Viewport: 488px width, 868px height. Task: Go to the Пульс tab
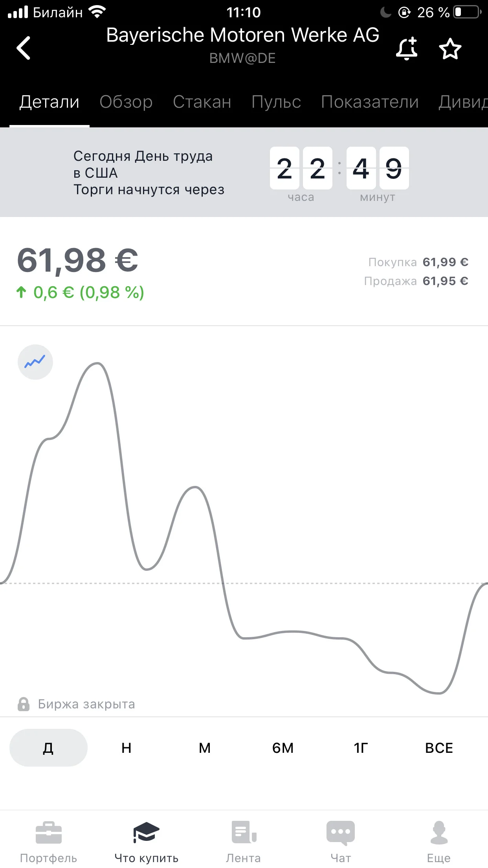276,102
